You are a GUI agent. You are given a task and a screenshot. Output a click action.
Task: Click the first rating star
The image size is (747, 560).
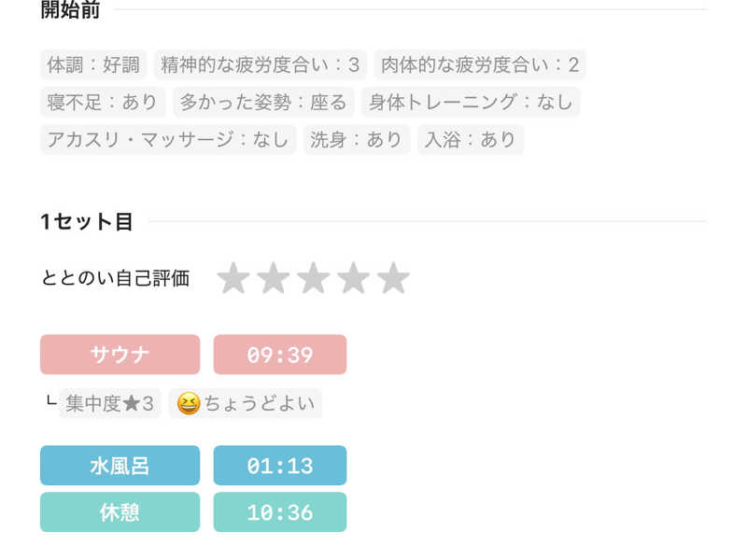(x=233, y=278)
